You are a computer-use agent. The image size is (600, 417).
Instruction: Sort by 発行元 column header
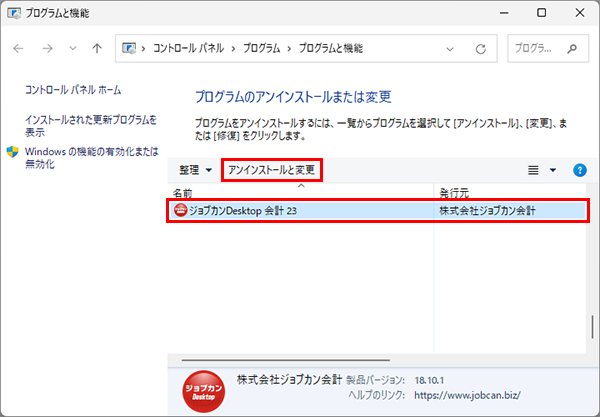(x=510, y=193)
